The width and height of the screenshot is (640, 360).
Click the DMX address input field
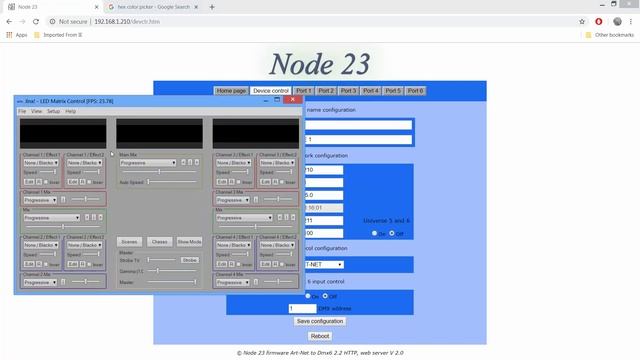302,308
